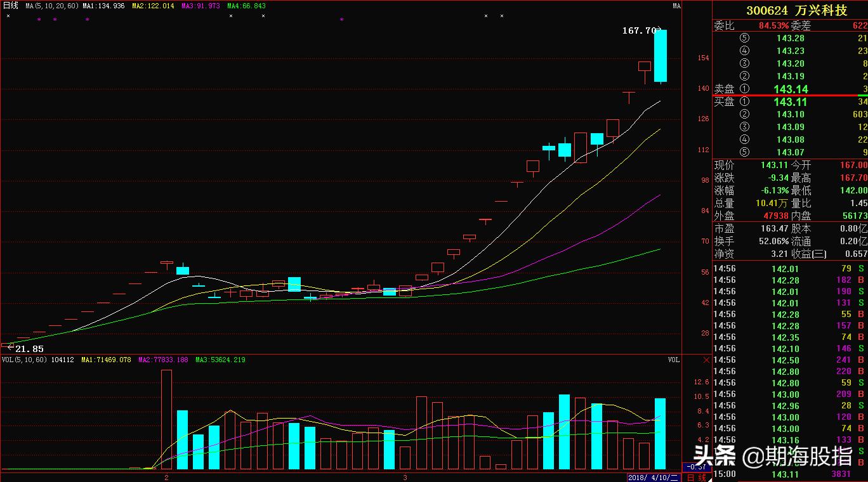This screenshot has height=482, width=868.
Task: Select the 股本 value 0.80亿
Action: tap(854, 228)
